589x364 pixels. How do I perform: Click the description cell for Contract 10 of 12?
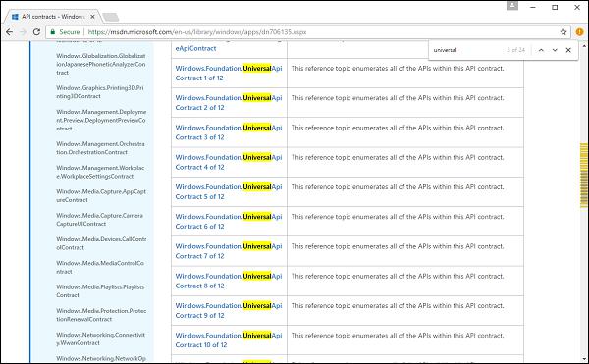coord(405,340)
